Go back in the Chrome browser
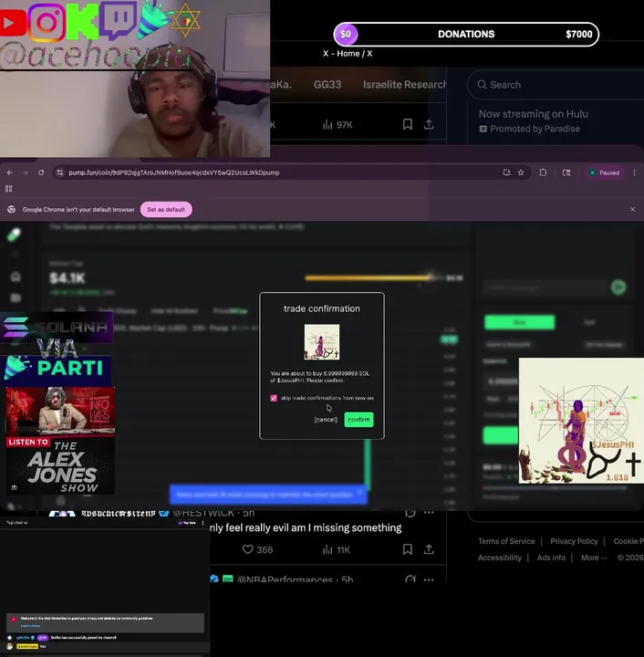The height and width of the screenshot is (657, 644). [x=10, y=172]
